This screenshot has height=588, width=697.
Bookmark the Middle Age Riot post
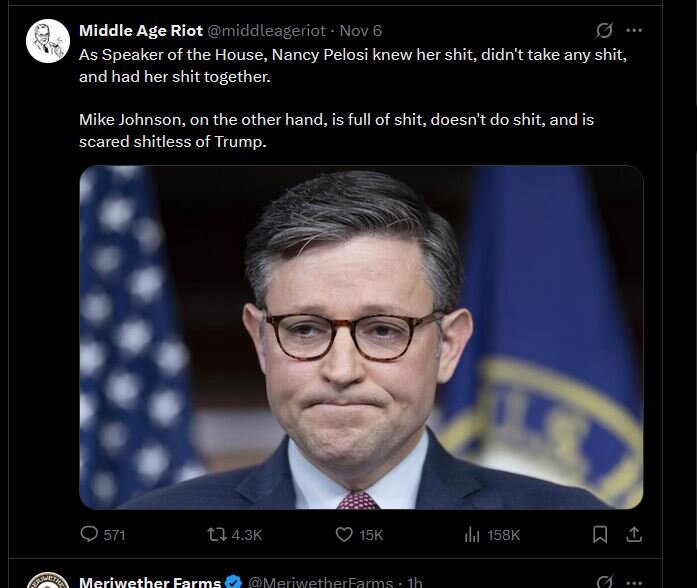600,535
